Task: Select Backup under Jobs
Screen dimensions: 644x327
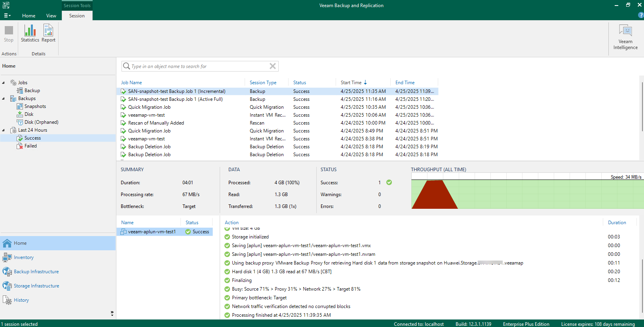Action: click(x=32, y=91)
